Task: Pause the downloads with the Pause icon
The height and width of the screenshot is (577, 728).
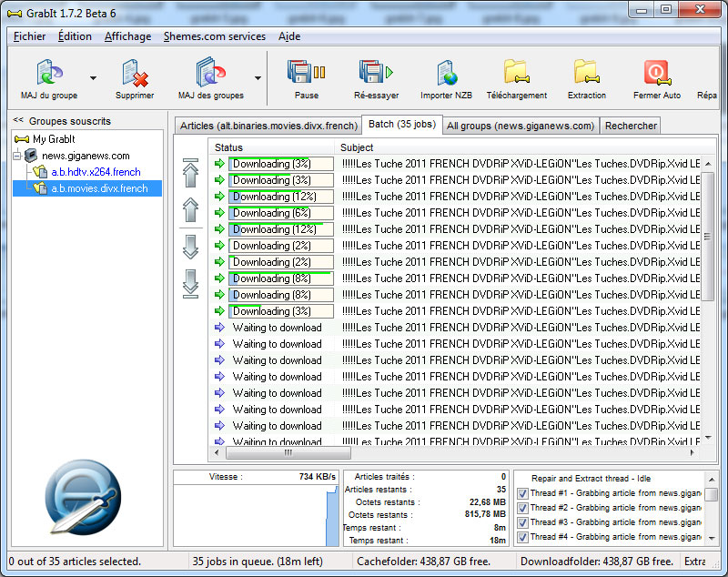Action: [307, 72]
